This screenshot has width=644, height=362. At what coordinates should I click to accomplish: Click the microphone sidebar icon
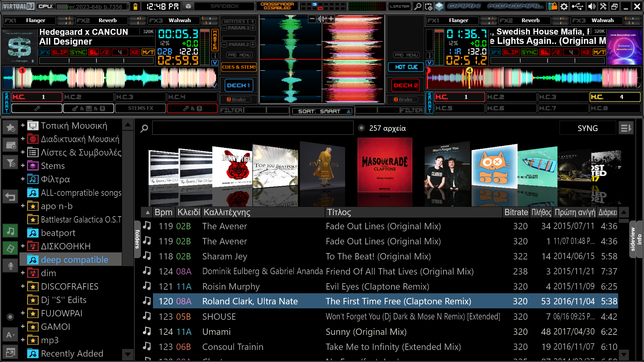tap(10, 266)
